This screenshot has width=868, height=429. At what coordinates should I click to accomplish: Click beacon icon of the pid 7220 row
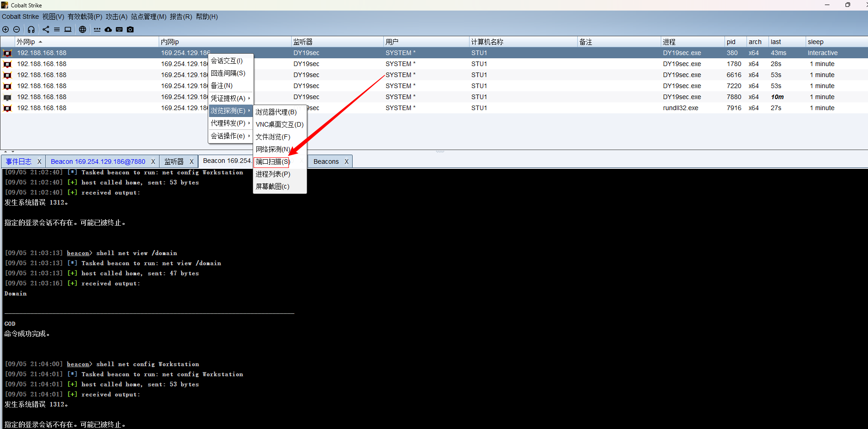point(7,86)
